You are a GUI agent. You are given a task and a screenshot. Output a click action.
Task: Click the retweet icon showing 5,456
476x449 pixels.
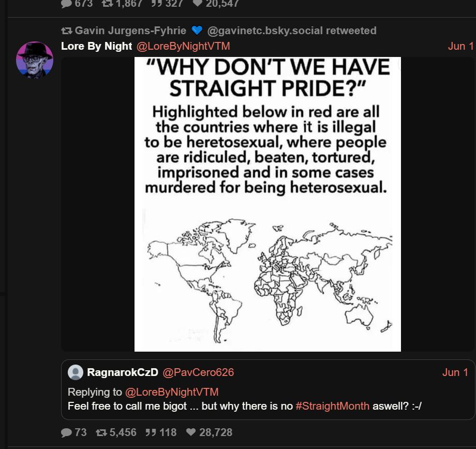[101, 432]
